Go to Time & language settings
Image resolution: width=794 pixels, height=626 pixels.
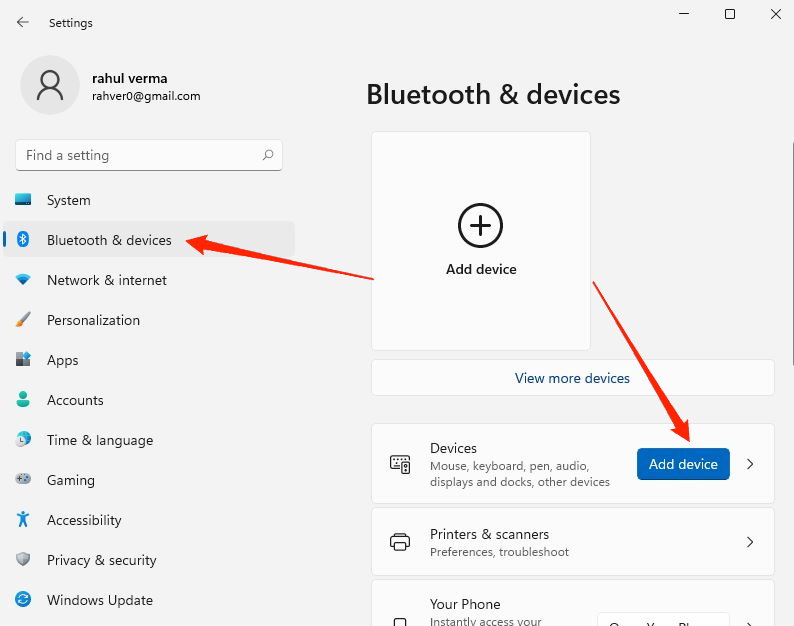[x=99, y=440]
